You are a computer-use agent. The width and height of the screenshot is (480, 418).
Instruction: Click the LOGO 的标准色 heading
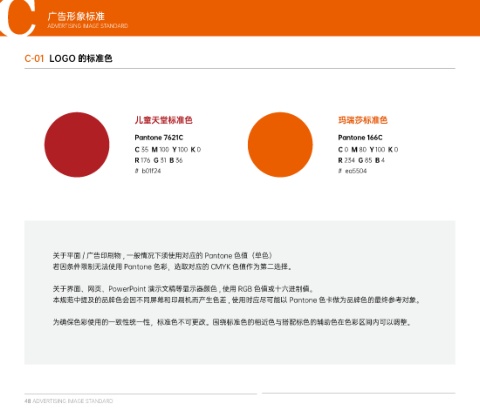click(x=81, y=59)
